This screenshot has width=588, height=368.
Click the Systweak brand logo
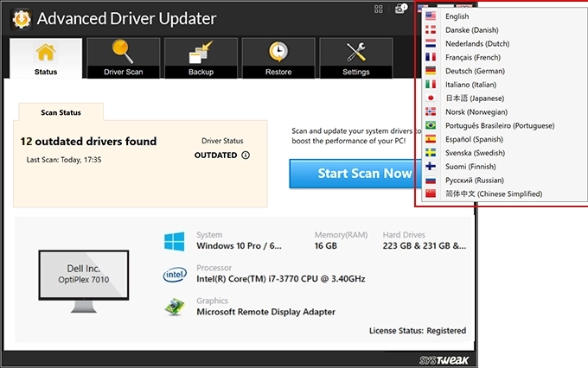click(x=444, y=360)
